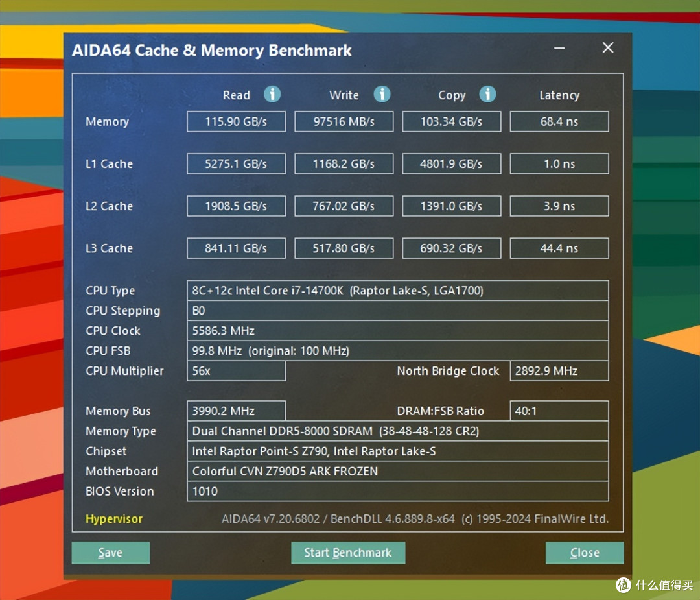Click the DRAM:FSB Ratio label
This screenshot has height=600, width=700.
441,411
